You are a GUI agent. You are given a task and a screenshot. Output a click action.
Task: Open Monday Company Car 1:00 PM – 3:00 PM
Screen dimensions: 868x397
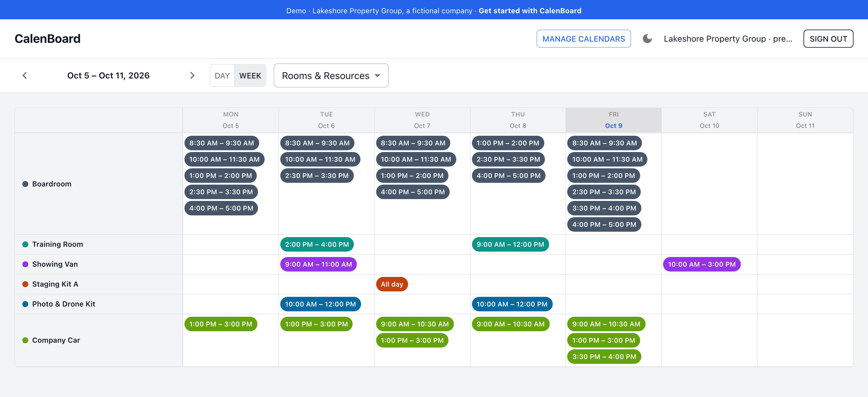[221, 324]
